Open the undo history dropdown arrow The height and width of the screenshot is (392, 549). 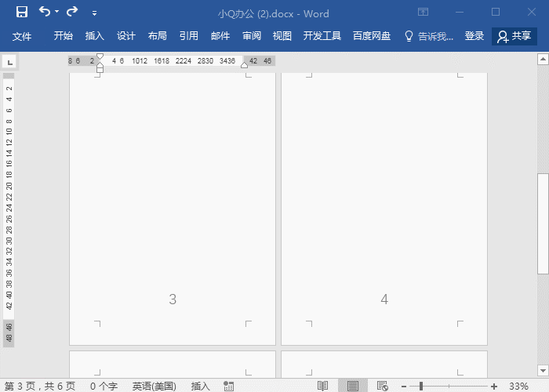tap(56, 12)
